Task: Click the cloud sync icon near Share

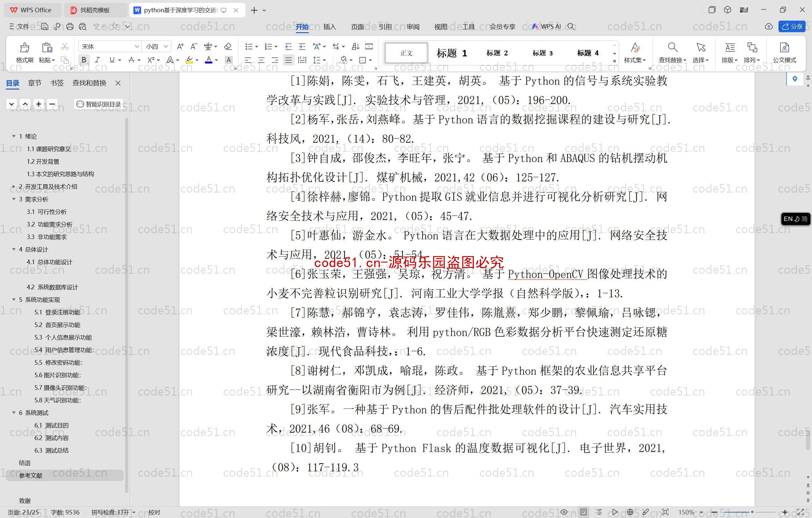Action: [768, 26]
